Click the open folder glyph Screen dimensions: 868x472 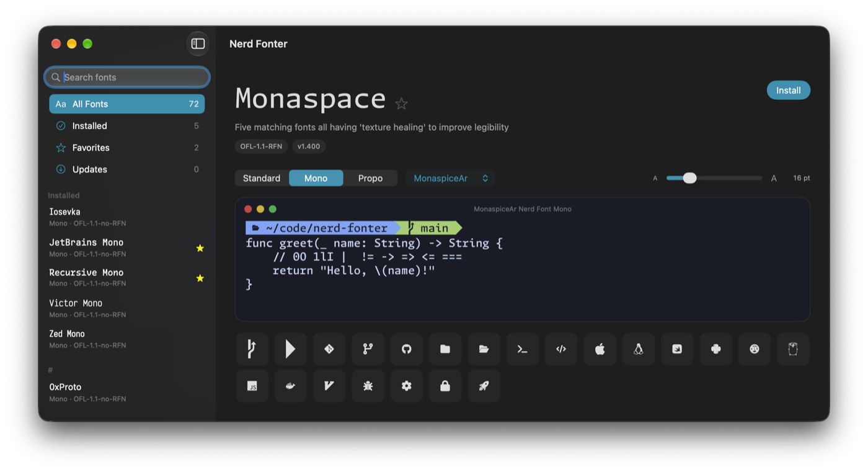coord(484,349)
